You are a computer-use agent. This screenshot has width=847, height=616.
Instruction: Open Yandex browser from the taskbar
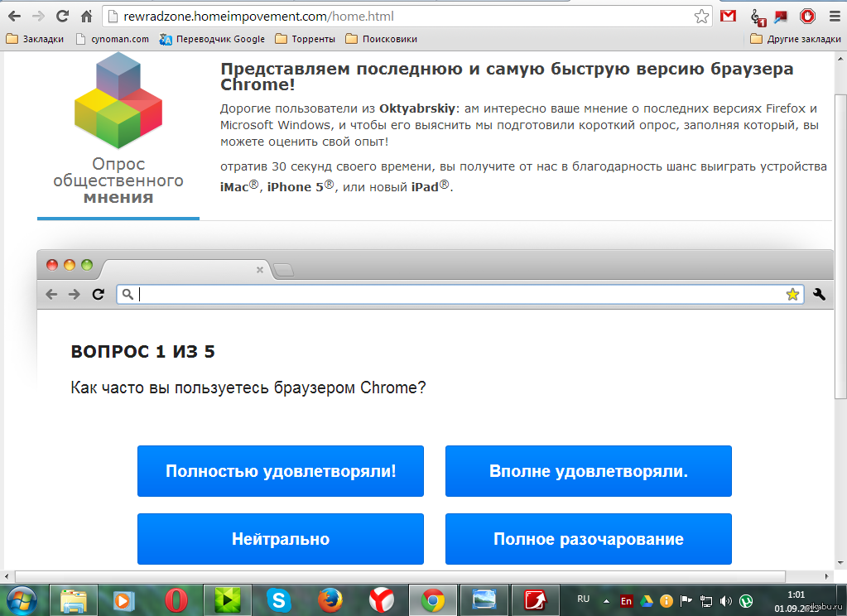(381, 599)
